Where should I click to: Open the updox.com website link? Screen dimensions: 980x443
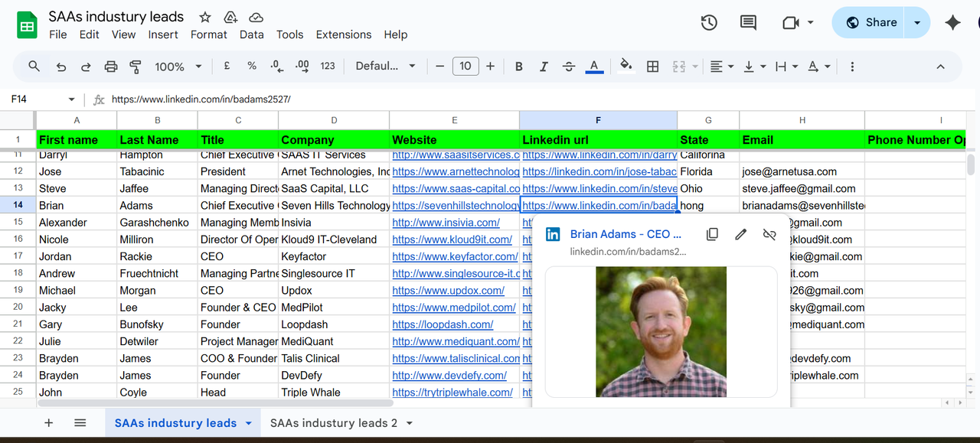coord(448,291)
